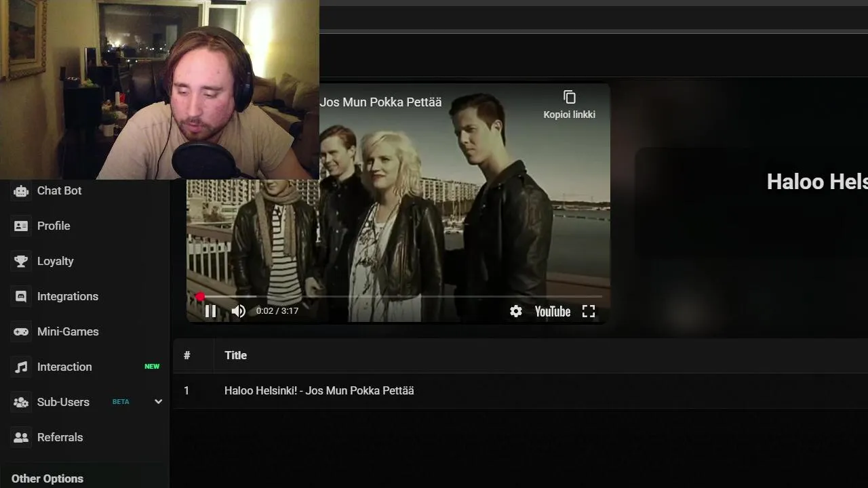The image size is (868, 488).
Task: Click the Kopioi linkki copy icon
Action: pyautogui.click(x=570, y=97)
